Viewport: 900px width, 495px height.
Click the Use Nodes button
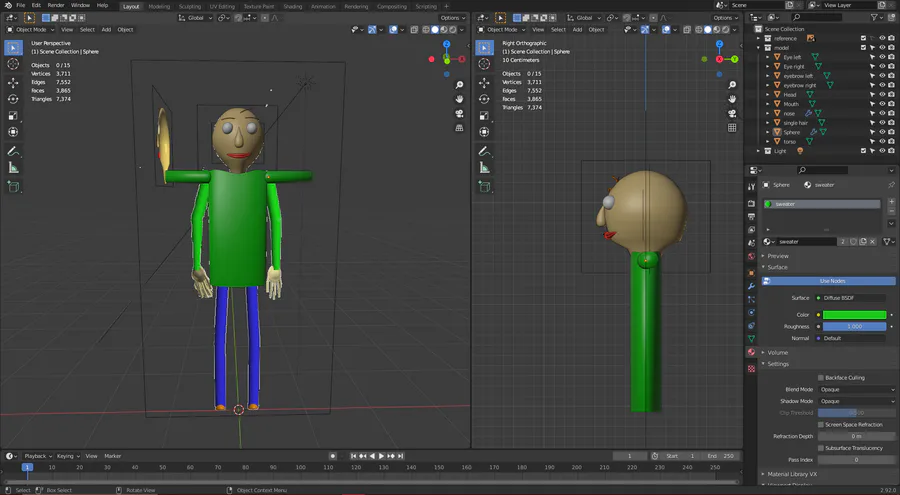coord(831,281)
